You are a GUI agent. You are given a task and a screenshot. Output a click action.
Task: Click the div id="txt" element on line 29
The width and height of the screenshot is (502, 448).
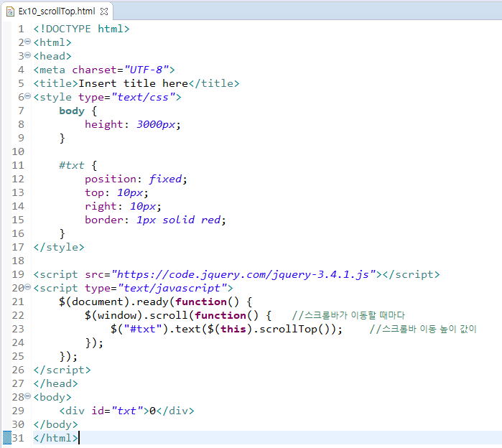point(126,411)
